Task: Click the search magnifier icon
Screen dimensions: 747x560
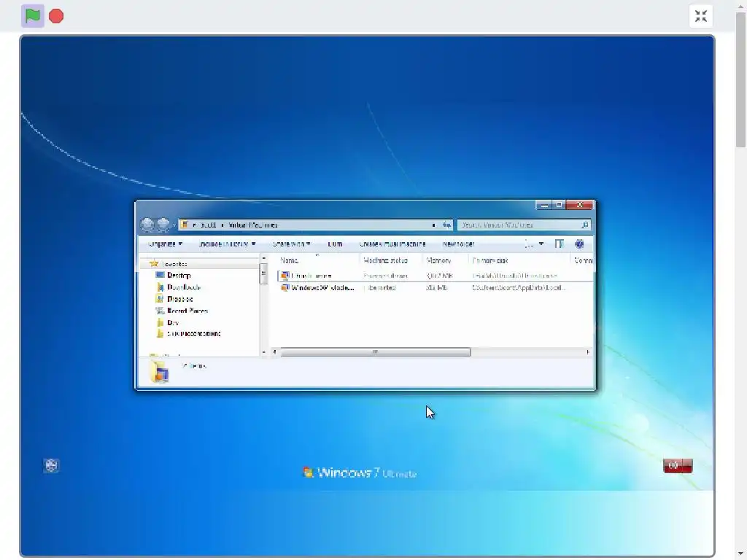Action: click(x=585, y=225)
